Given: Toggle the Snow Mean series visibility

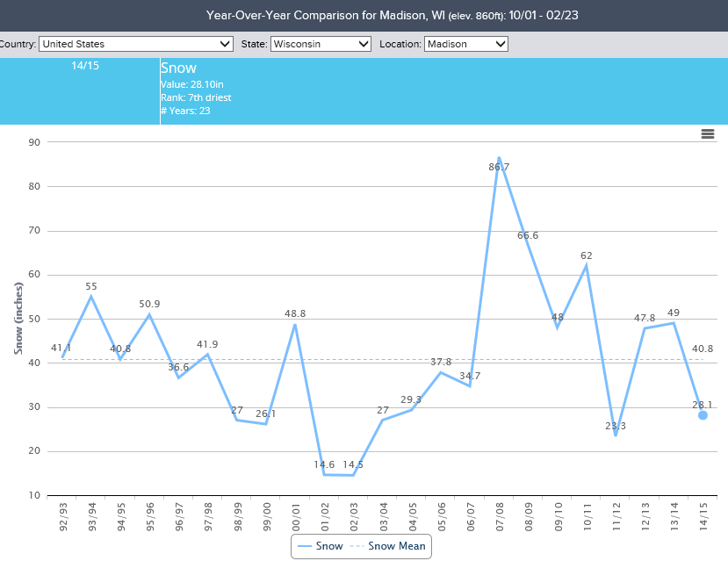Looking at the screenshot, I should [395, 545].
